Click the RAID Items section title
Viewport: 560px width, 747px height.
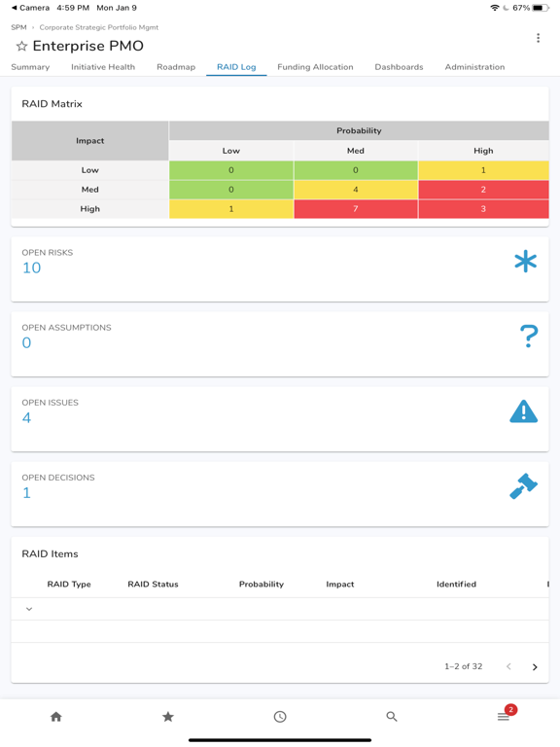coord(50,554)
